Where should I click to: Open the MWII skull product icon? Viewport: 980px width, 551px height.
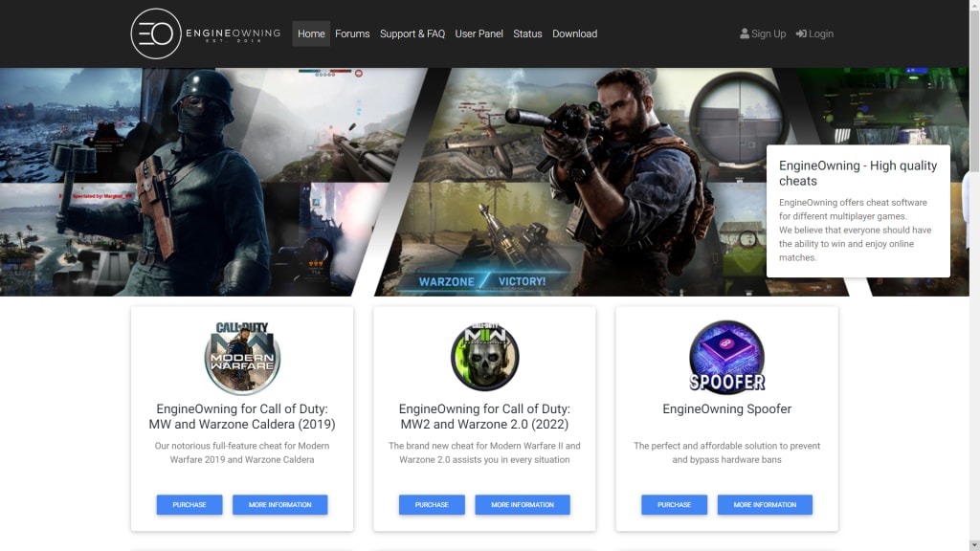(484, 357)
